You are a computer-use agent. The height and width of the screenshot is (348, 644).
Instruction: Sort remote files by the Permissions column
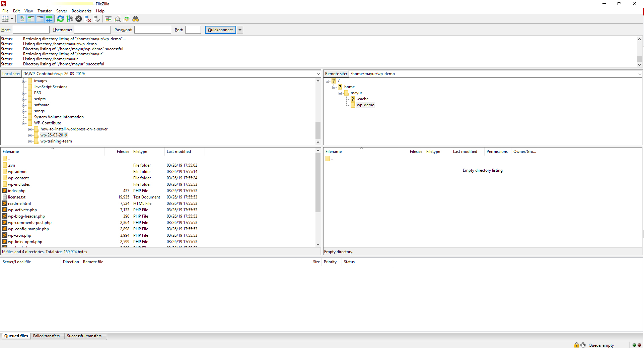tap(497, 152)
